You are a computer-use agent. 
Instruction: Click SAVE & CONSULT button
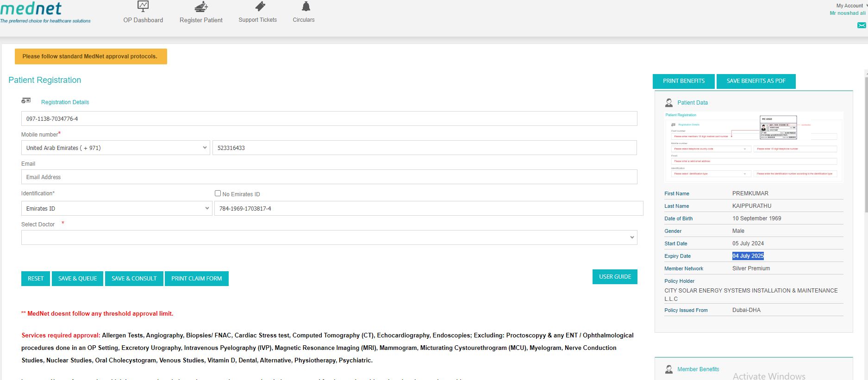pos(134,279)
